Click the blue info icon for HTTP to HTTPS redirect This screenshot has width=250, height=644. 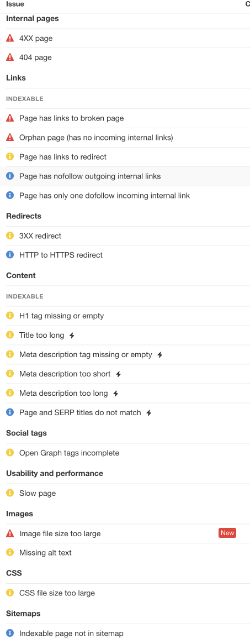[x=10, y=255]
